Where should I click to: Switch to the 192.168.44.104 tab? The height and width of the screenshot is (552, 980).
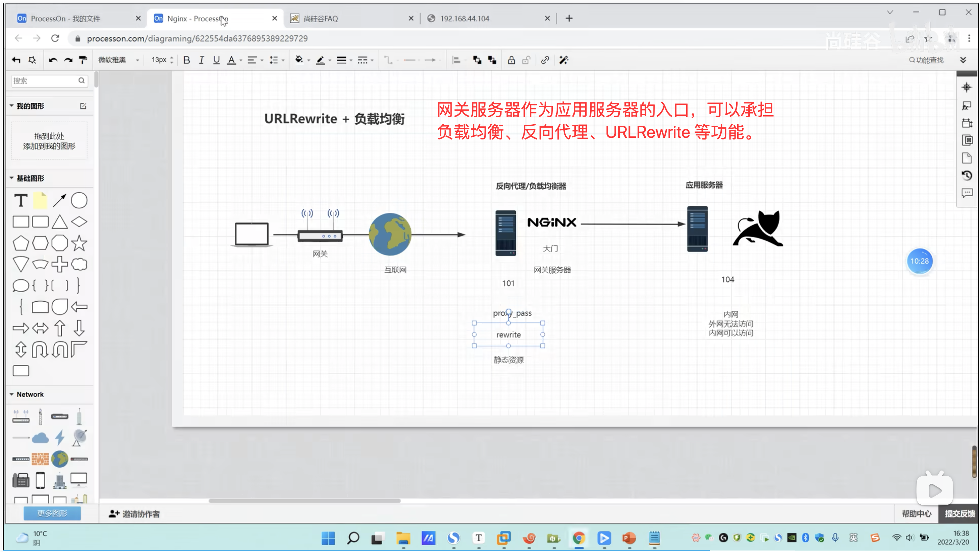[465, 18]
